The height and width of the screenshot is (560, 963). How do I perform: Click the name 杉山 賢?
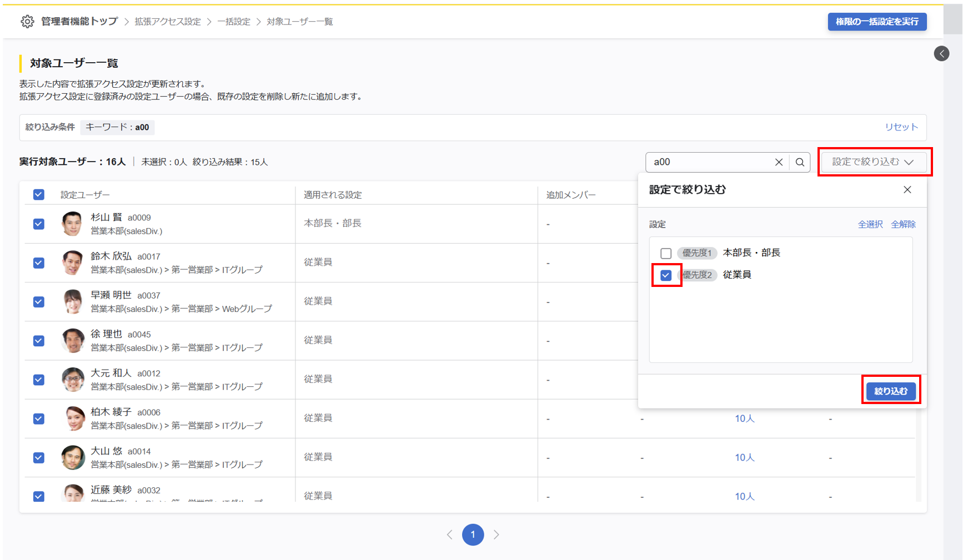click(x=106, y=217)
